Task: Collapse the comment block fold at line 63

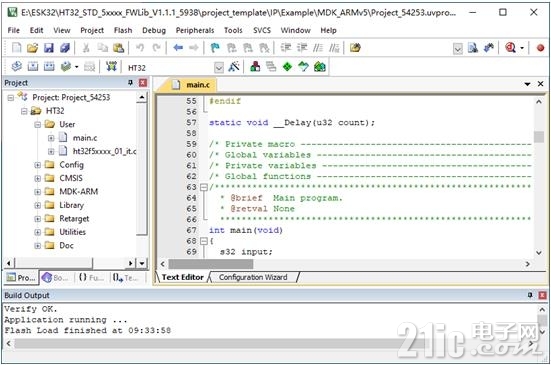Action: point(203,187)
